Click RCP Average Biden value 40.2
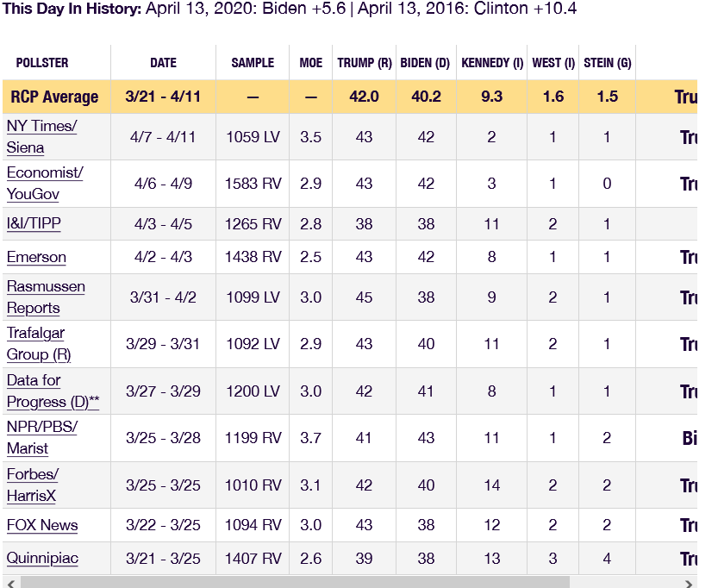The height and width of the screenshot is (588, 718). click(x=426, y=97)
